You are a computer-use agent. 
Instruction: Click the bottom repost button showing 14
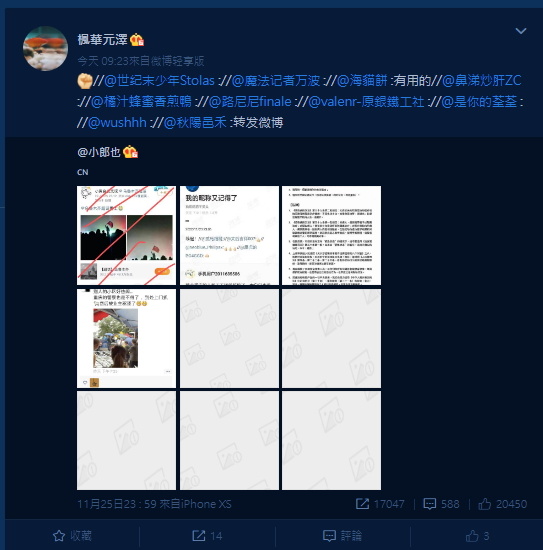coord(207,536)
